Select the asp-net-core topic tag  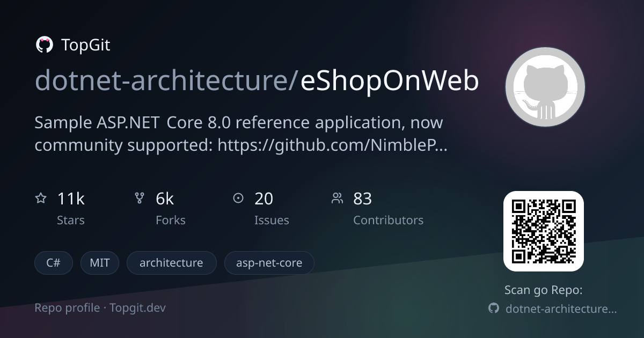tap(269, 263)
